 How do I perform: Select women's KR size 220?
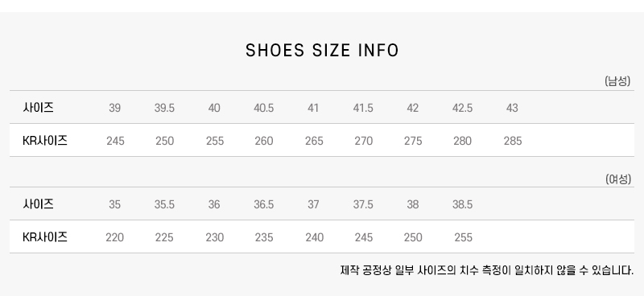(114, 237)
